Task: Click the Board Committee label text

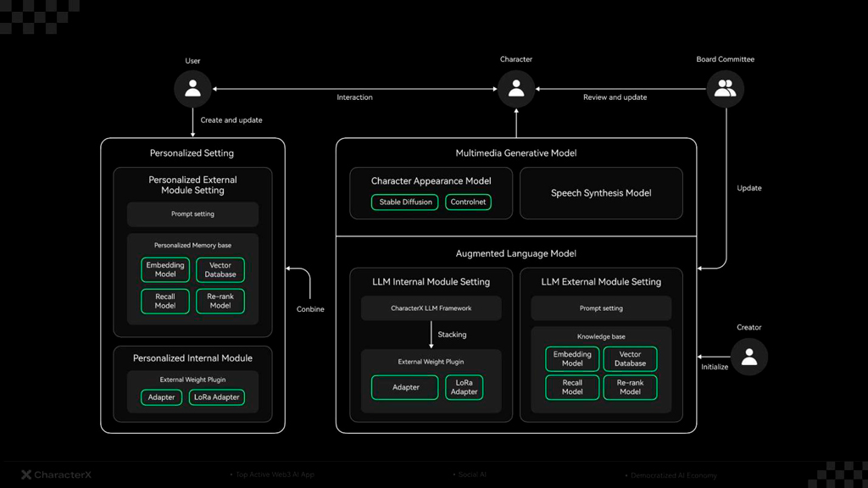Action: 726,59
